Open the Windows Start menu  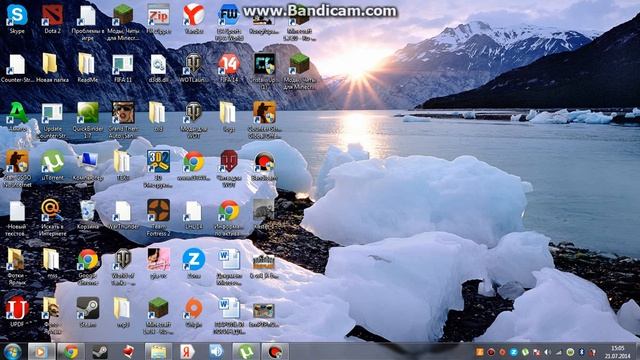point(12,351)
